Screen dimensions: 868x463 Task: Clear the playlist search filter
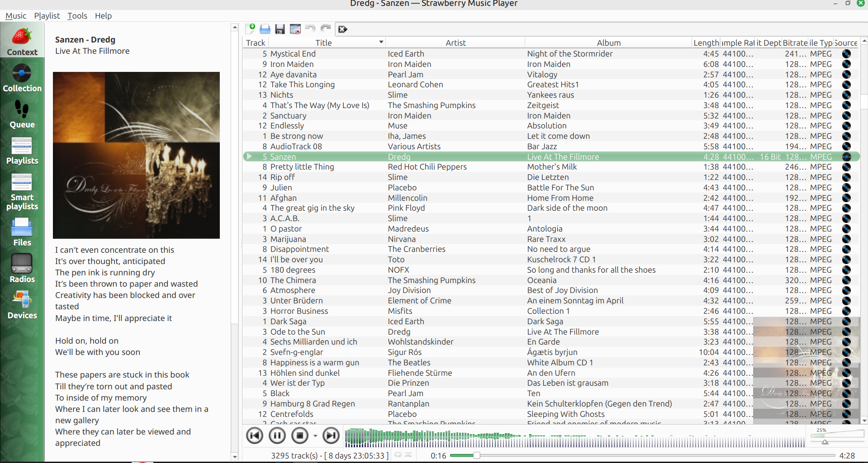(x=342, y=29)
